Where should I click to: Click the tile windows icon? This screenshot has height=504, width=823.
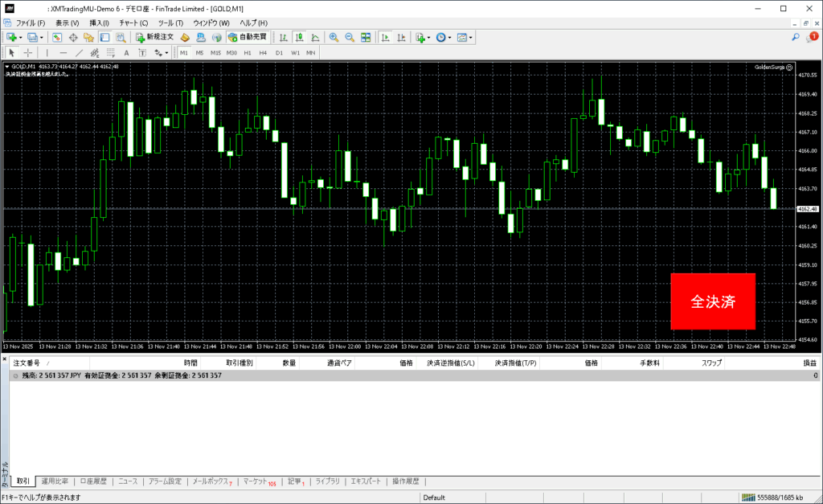pyautogui.click(x=366, y=37)
